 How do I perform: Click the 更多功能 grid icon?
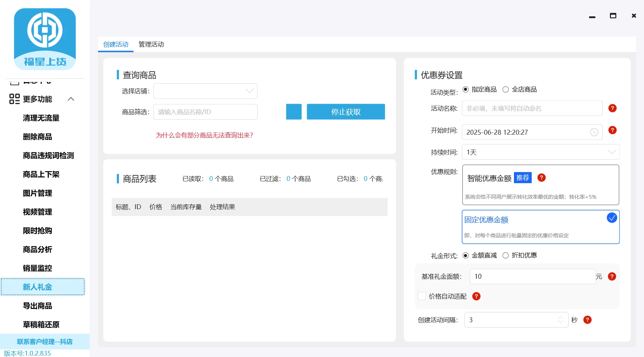click(15, 99)
